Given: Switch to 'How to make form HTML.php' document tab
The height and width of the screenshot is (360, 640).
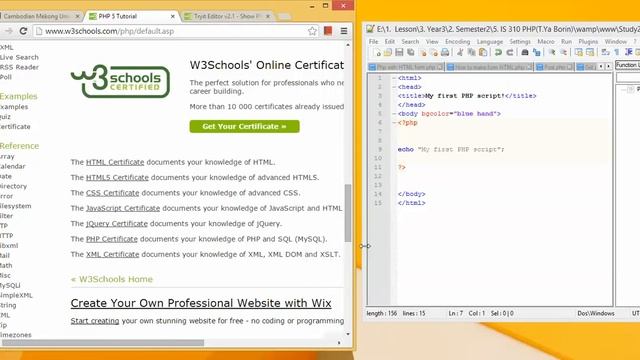Looking at the screenshot, I should click(489, 67).
